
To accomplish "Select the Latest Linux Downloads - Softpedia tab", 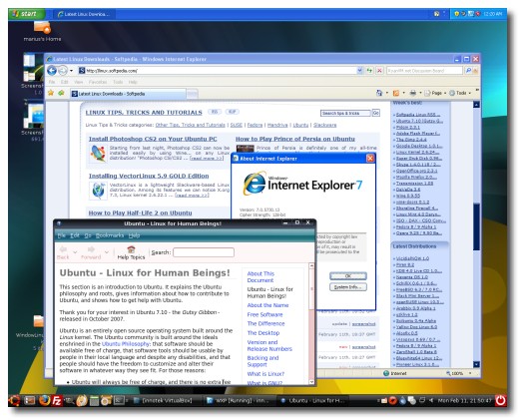I will (128, 94).
